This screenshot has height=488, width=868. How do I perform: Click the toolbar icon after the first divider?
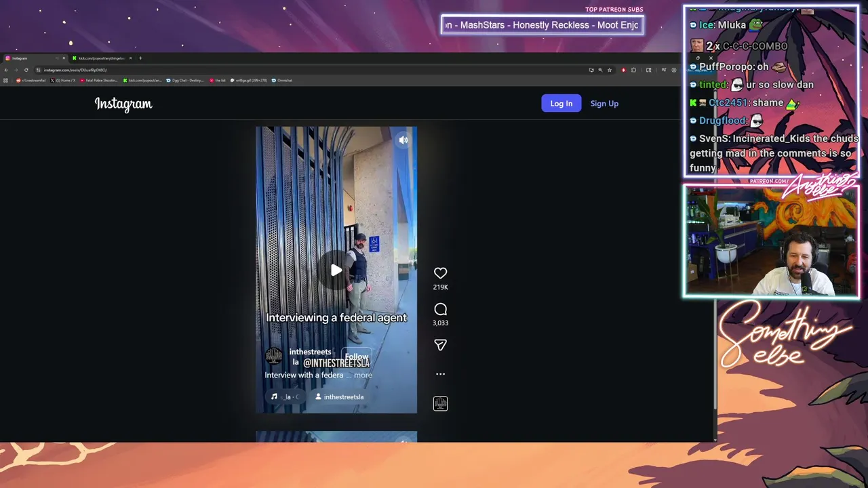coord(648,70)
